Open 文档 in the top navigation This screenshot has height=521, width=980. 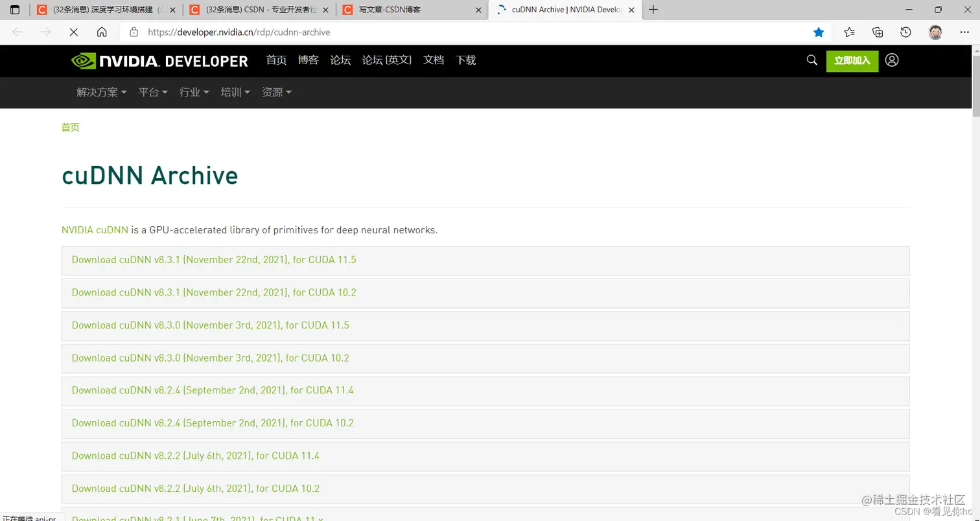(x=434, y=60)
